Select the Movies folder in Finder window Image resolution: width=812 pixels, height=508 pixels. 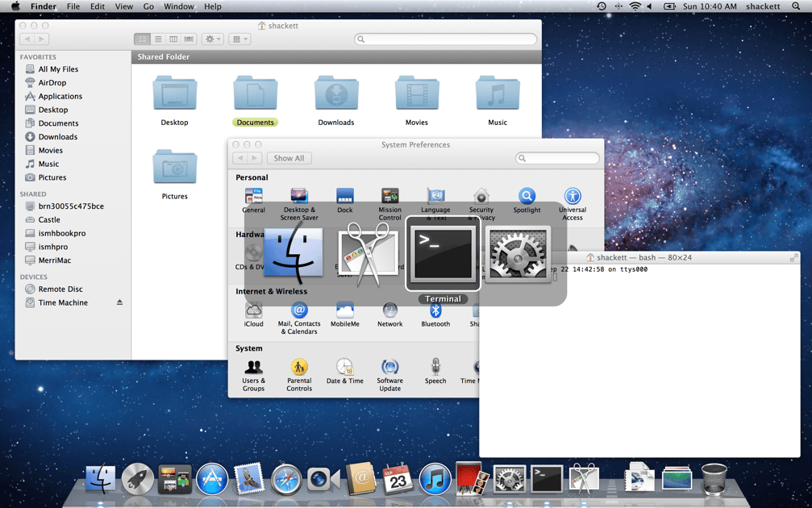click(417, 101)
